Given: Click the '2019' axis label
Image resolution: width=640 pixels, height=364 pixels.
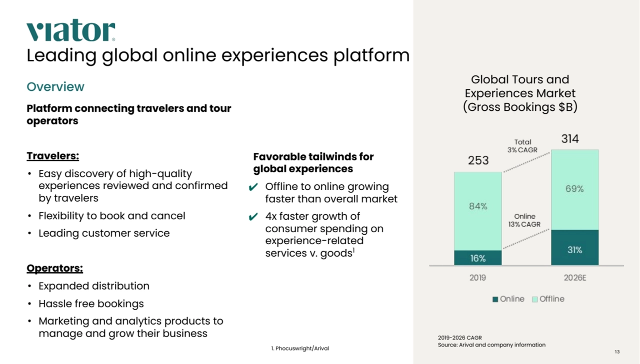Looking at the screenshot, I should click(477, 278).
